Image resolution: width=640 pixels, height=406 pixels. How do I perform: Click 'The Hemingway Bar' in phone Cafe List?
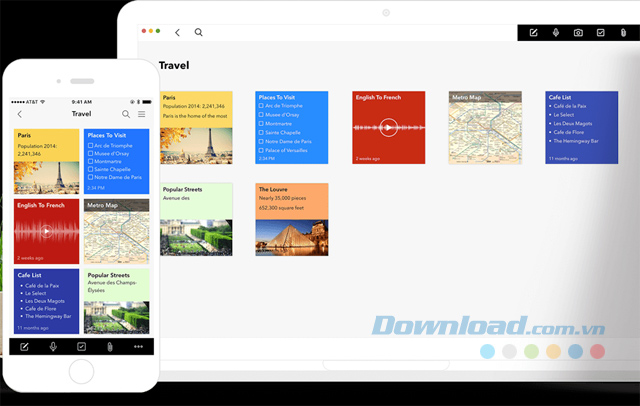pos(48,316)
